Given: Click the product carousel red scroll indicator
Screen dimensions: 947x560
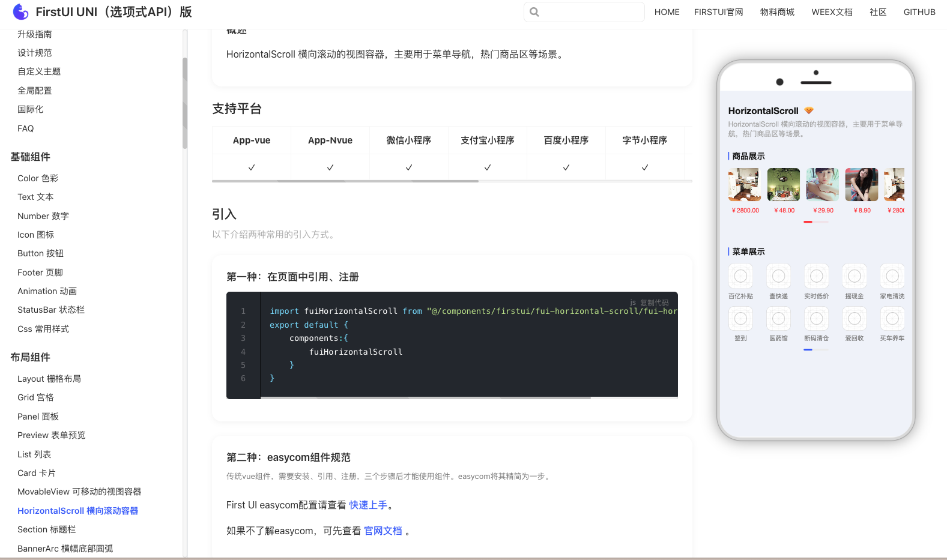Looking at the screenshot, I should (808, 222).
